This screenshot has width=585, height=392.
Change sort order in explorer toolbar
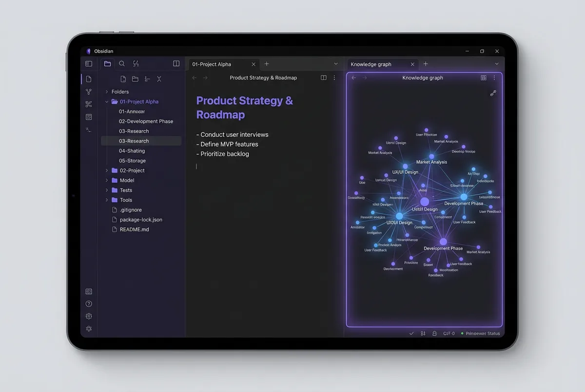coord(147,79)
